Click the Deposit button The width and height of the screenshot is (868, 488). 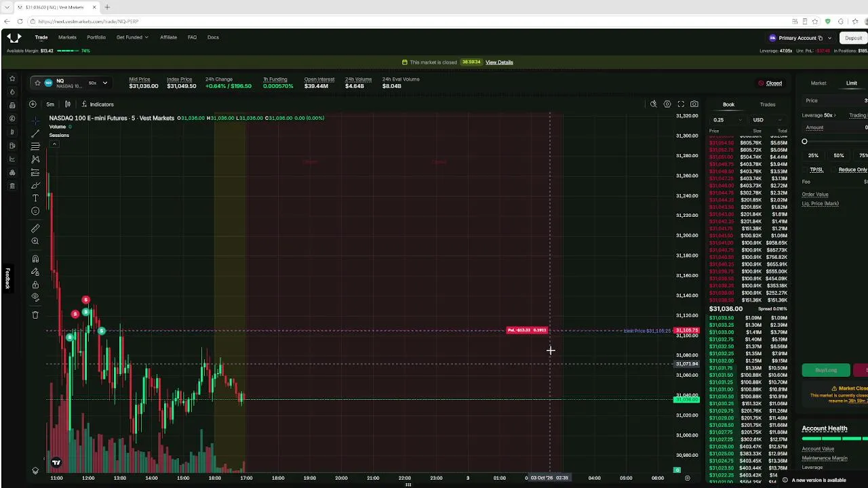[854, 38]
